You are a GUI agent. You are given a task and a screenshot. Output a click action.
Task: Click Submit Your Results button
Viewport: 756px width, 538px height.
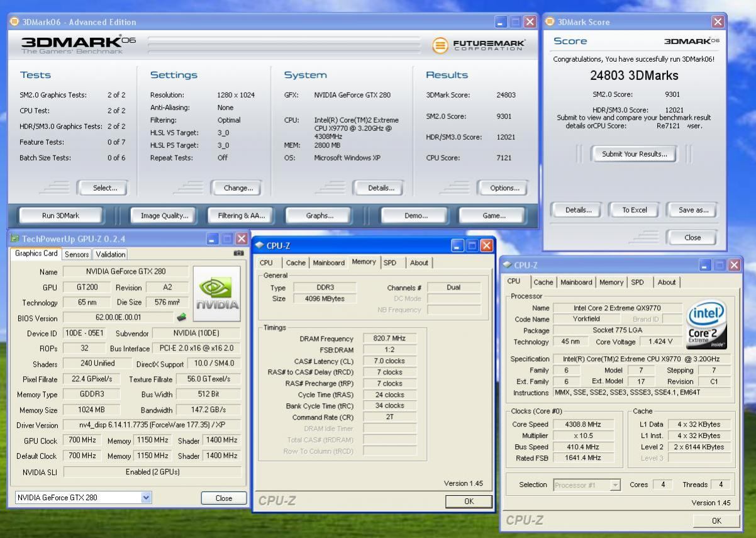(x=635, y=154)
